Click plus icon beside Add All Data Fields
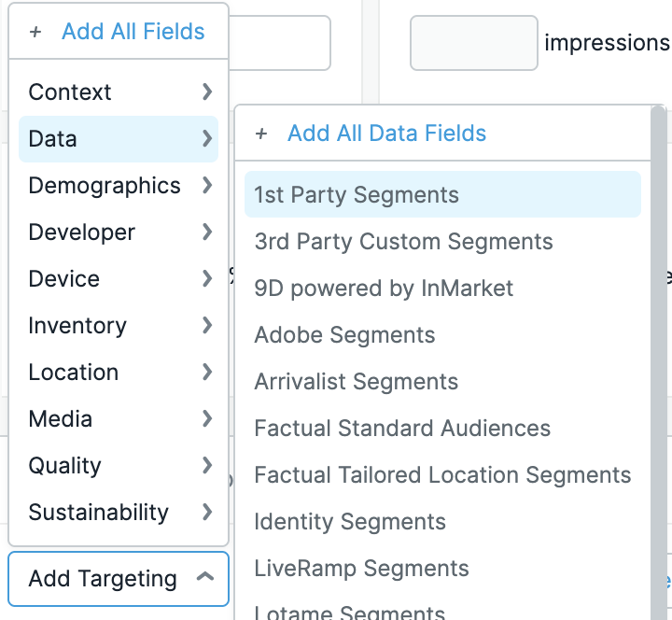Image resolution: width=672 pixels, height=620 pixels. point(261,134)
